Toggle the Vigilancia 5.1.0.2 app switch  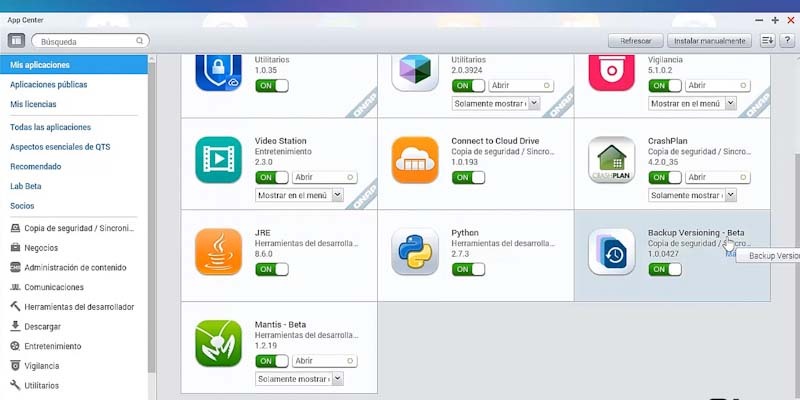(665, 86)
